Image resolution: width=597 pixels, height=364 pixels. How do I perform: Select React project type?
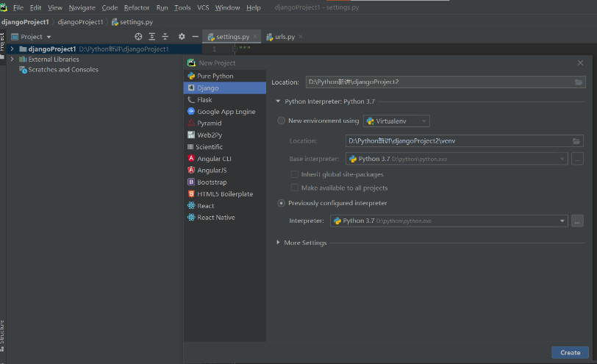pos(225,206)
